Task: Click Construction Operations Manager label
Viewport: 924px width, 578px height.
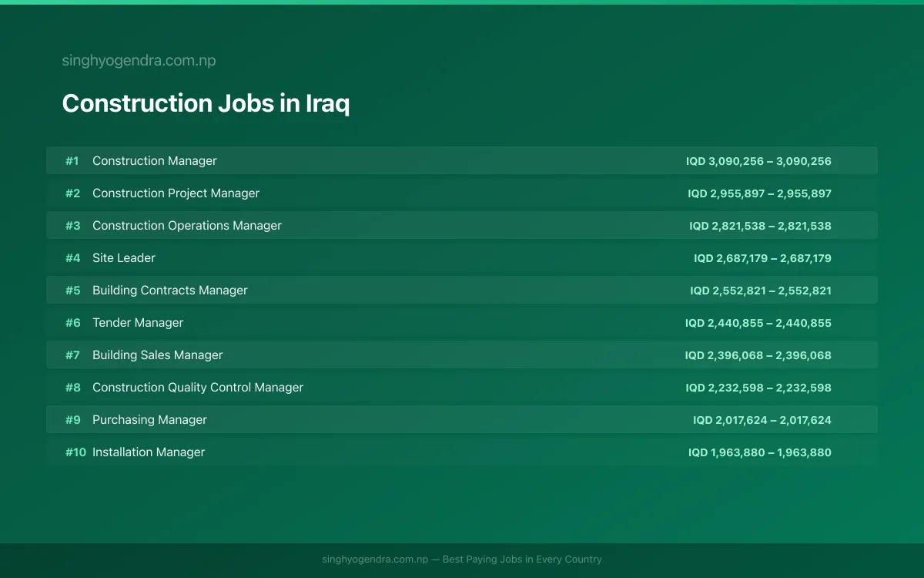Action: 187,226
